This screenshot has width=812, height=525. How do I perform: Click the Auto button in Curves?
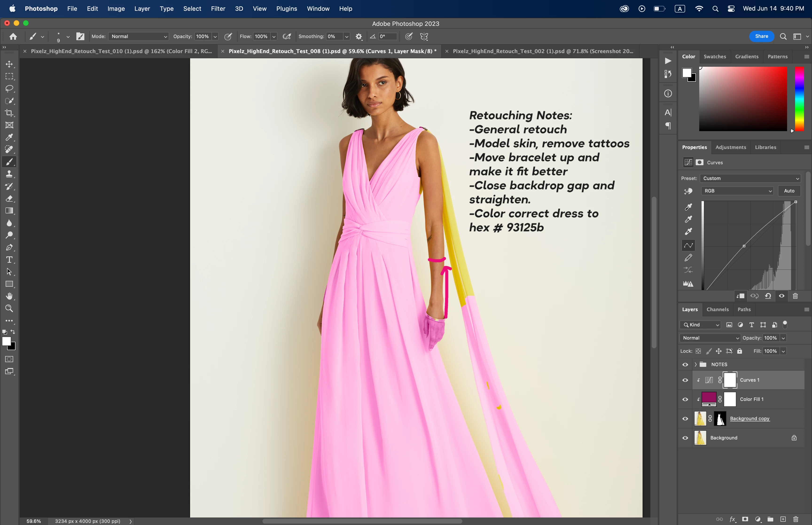point(789,191)
